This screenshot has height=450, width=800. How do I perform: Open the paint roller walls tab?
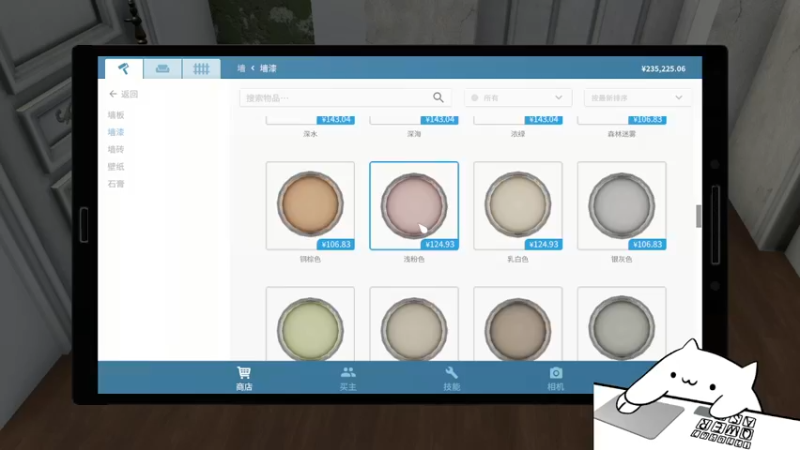(x=123, y=68)
